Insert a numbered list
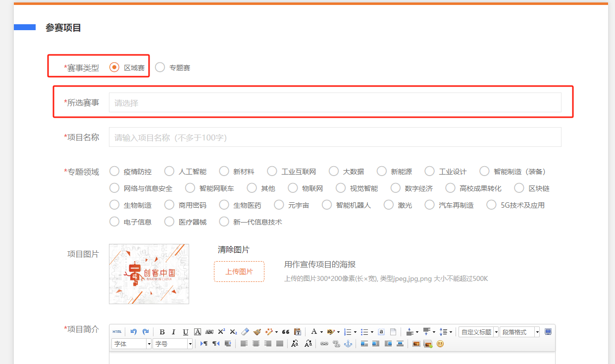This screenshot has height=364, width=615. click(348, 332)
